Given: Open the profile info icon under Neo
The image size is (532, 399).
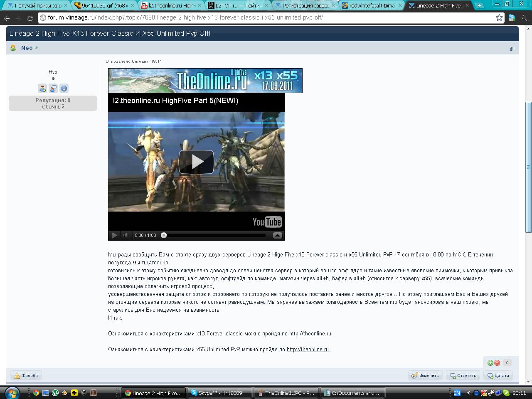Looking at the screenshot, I should [64, 88].
